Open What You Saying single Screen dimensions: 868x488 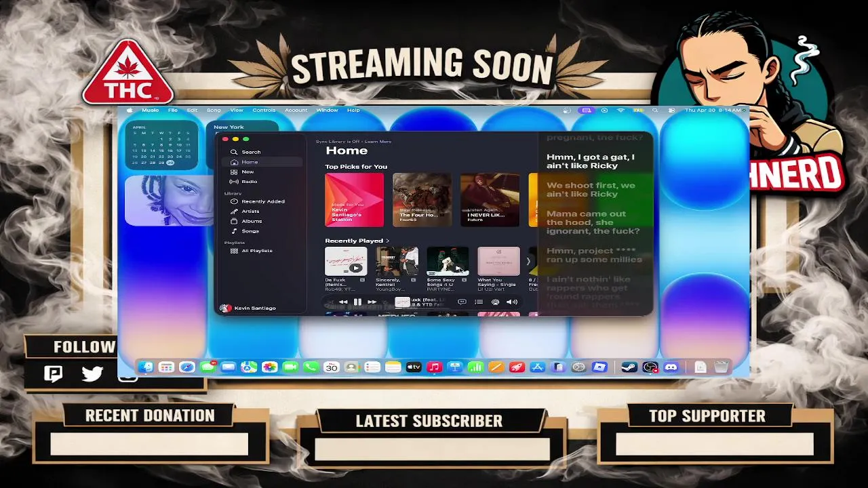pyautogui.click(x=498, y=262)
